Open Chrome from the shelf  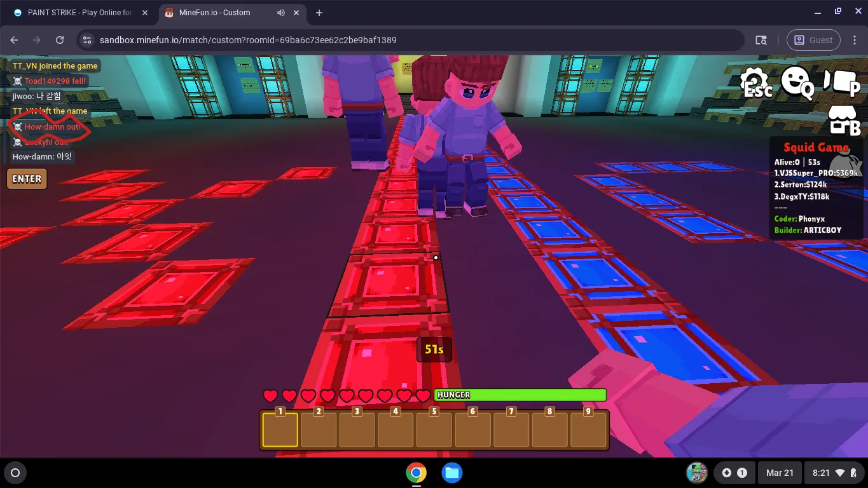tap(417, 473)
